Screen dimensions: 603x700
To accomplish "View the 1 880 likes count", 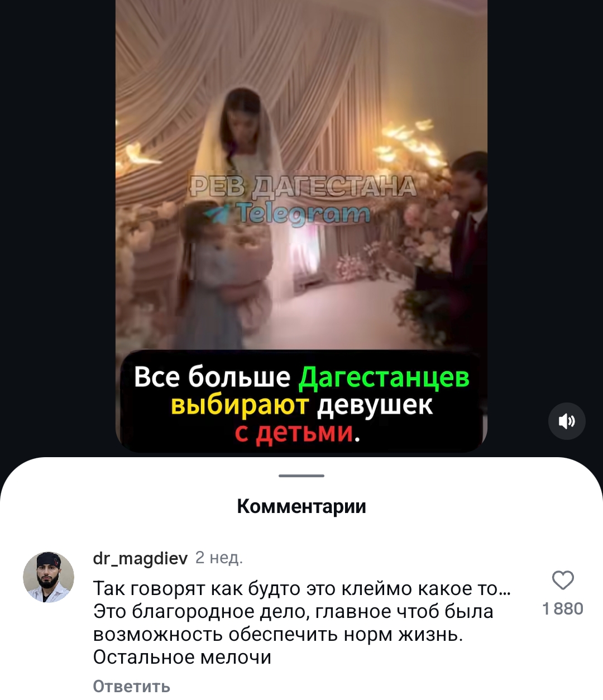I will 563,608.
